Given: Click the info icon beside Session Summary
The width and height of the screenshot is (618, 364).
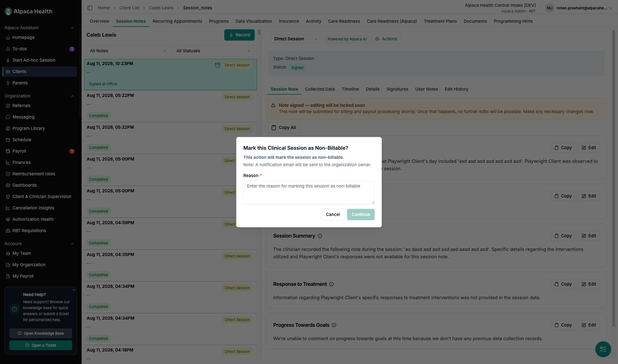Looking at the screenshot, I should point(320,236).
